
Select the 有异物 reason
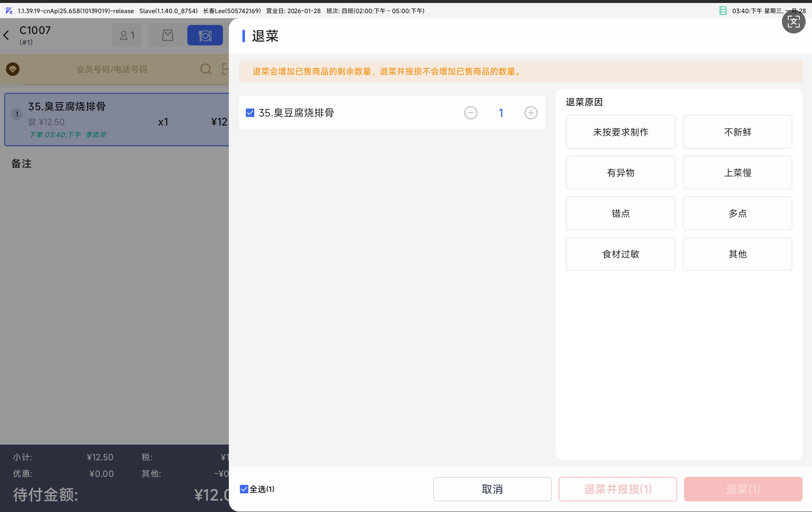pos(620,173)
